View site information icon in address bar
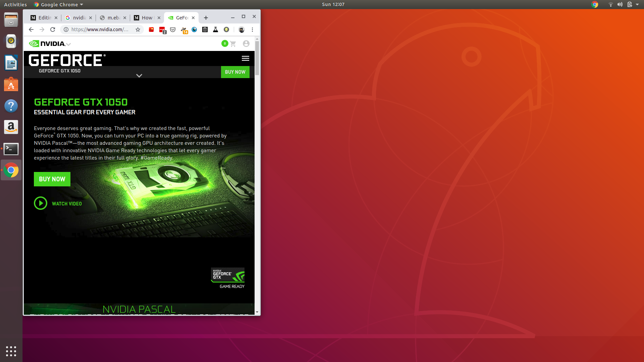The height and width of the screenshot is (362, 644). (66, 29)
